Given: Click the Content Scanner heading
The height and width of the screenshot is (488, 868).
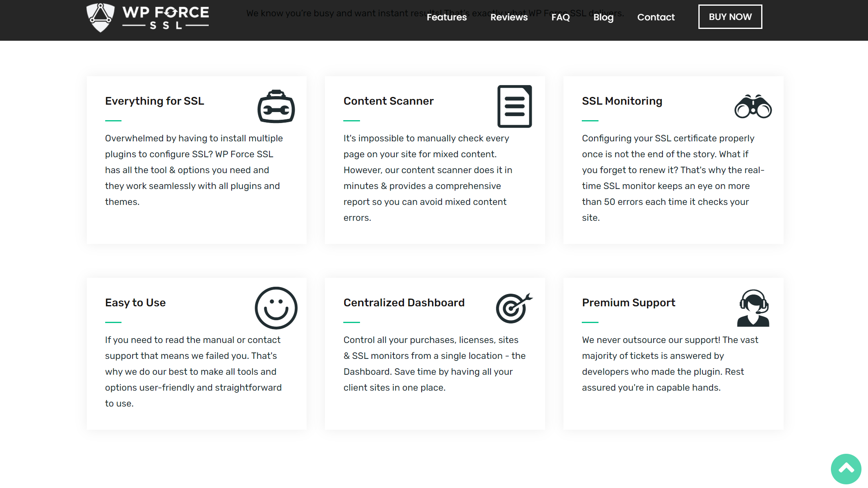Looking at the screenshot, I should click(x=388, y=101).
